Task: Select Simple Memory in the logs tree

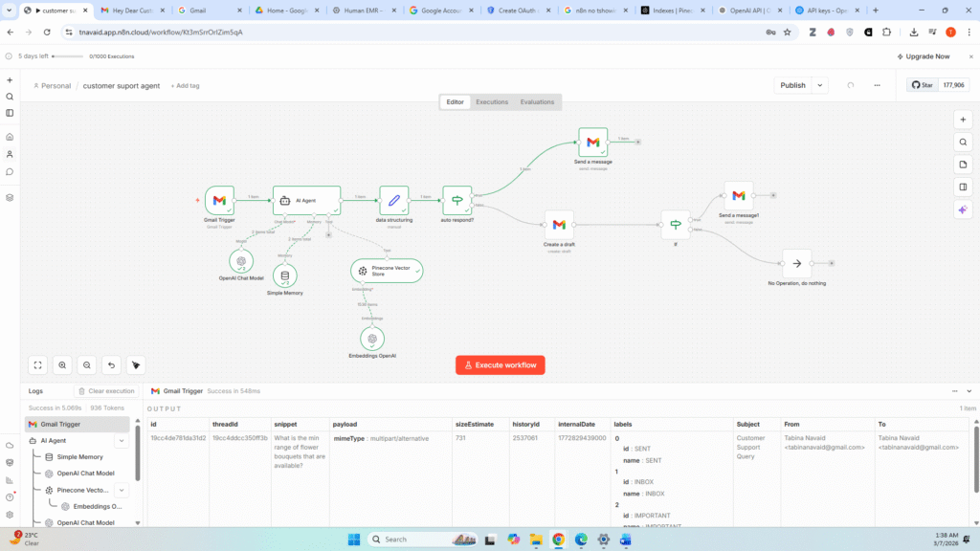Action: tap(79, 457)
